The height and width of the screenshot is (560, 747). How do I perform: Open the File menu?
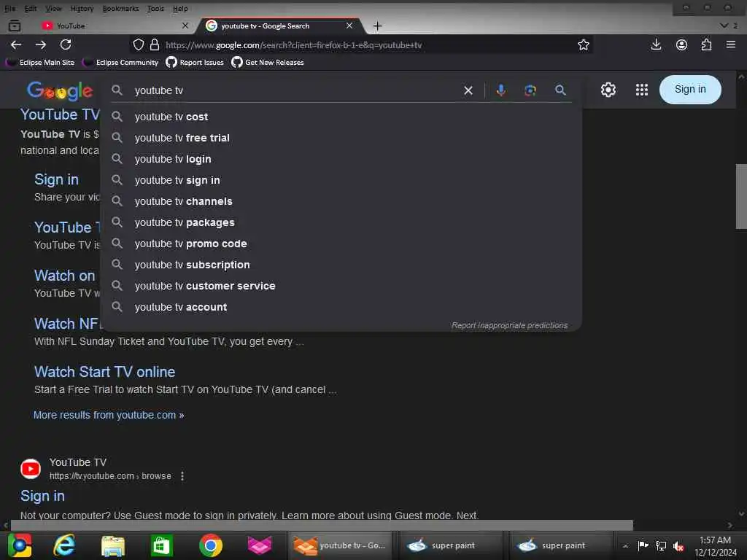(9, 9)
